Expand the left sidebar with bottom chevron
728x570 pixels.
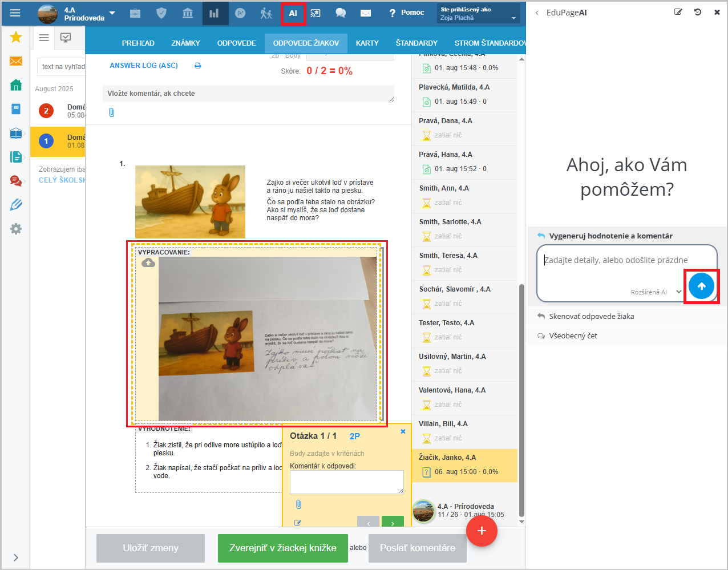click(x=15, y=557)
